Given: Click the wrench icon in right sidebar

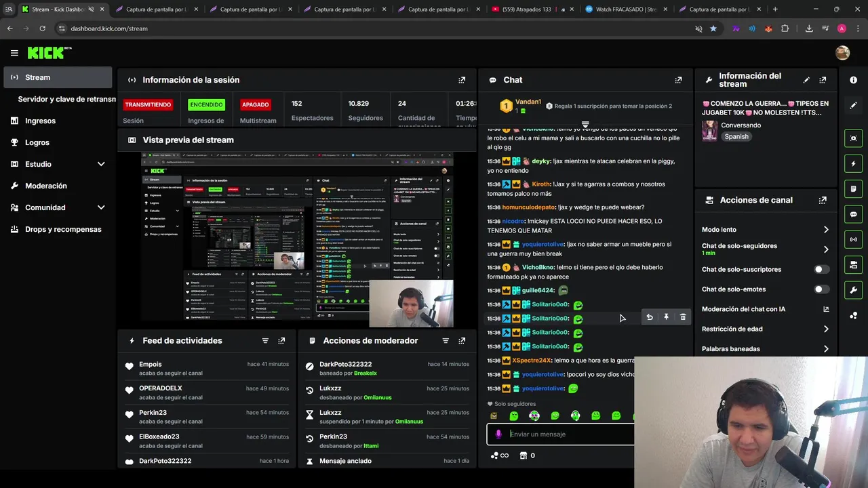Looking at the screenshot, I should (853, 290).
